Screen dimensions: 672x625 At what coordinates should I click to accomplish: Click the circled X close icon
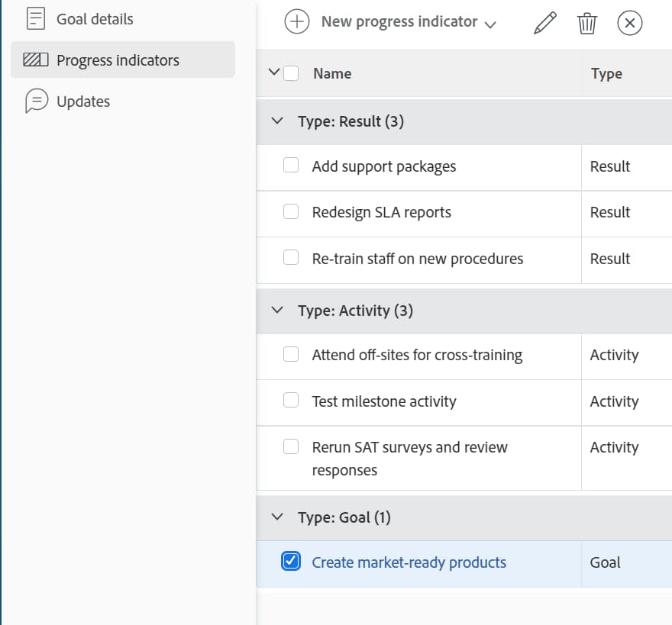pyautogui.click(x=630, y=23)
